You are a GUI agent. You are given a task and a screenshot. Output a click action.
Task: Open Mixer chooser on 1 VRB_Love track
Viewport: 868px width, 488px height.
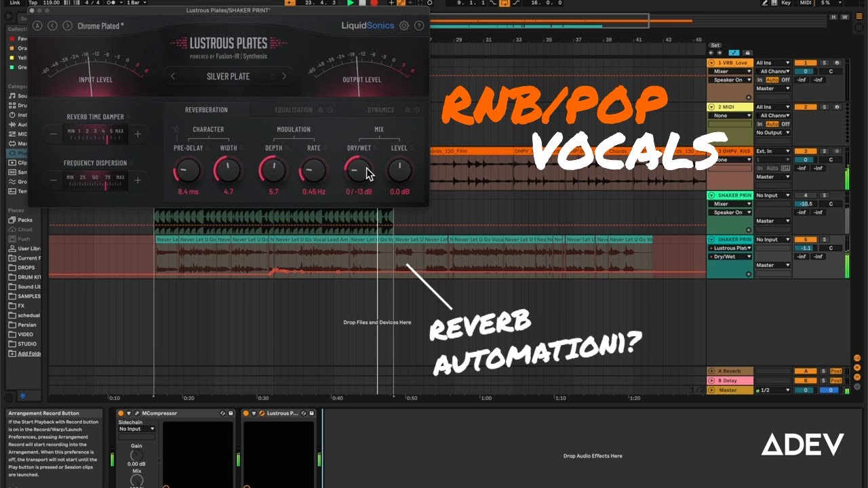click(x=730, y=71)
